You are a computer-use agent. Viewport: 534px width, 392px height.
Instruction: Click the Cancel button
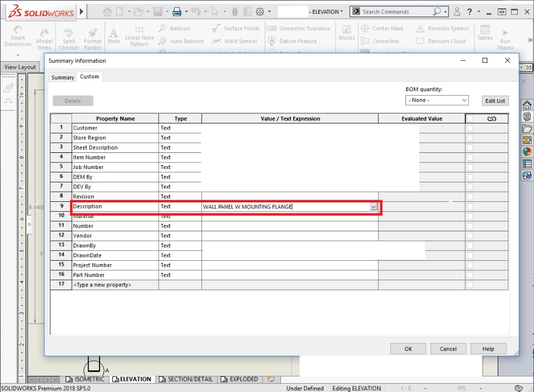click(448, 349)
